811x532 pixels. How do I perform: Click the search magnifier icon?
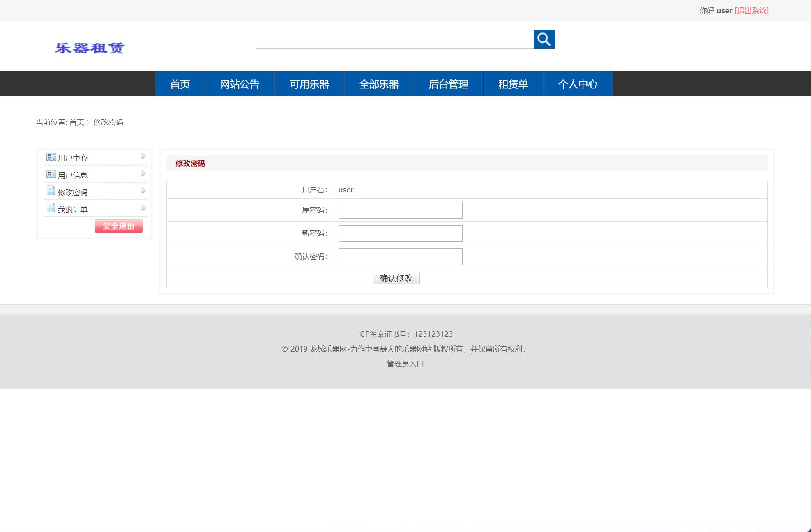tap(544, 39)
